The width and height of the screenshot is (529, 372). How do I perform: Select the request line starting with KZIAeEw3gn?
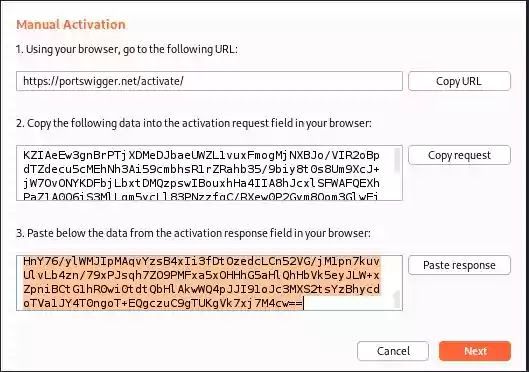point(201,155)
